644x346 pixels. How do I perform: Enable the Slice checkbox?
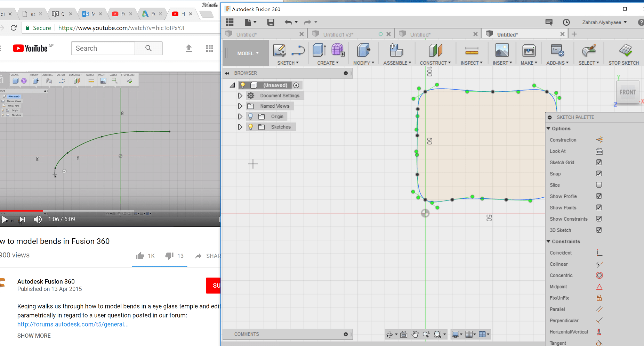coord(599,185)
